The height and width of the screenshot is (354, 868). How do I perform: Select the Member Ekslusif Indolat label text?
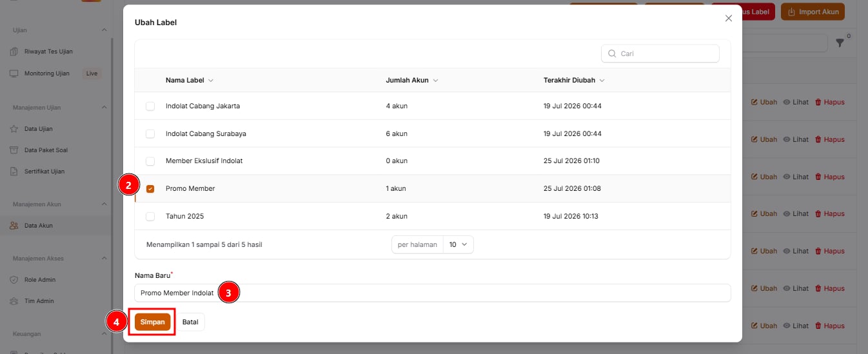point(204,161)
